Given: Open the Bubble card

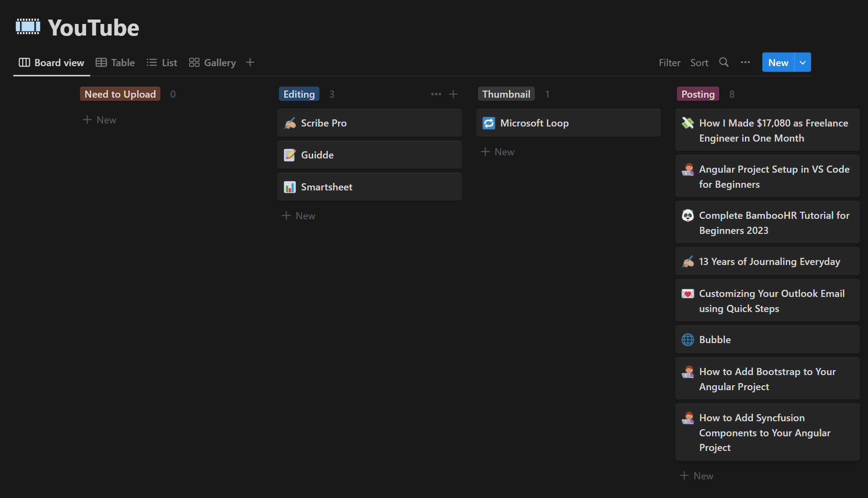Looking at the screenshot, I should click(x=768, y=340).
